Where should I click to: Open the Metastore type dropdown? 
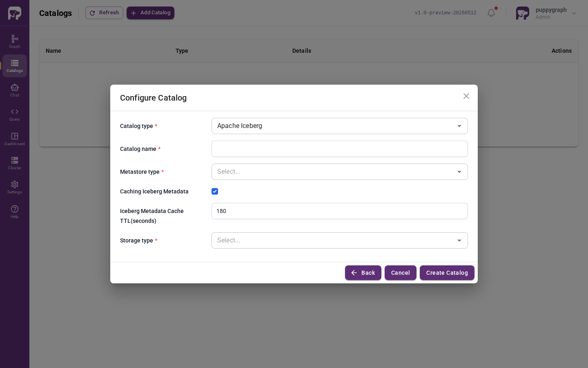tap(340, 172)
